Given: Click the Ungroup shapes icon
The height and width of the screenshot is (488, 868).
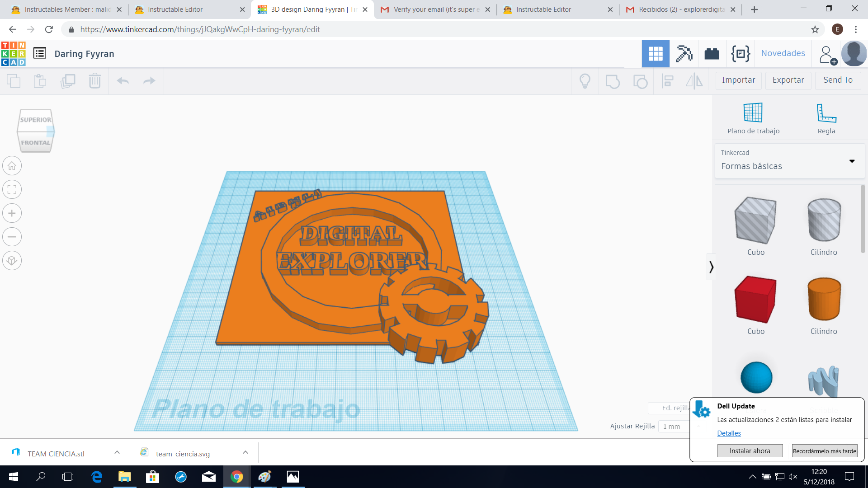Looking at the screenshot, I should (640, 81).
